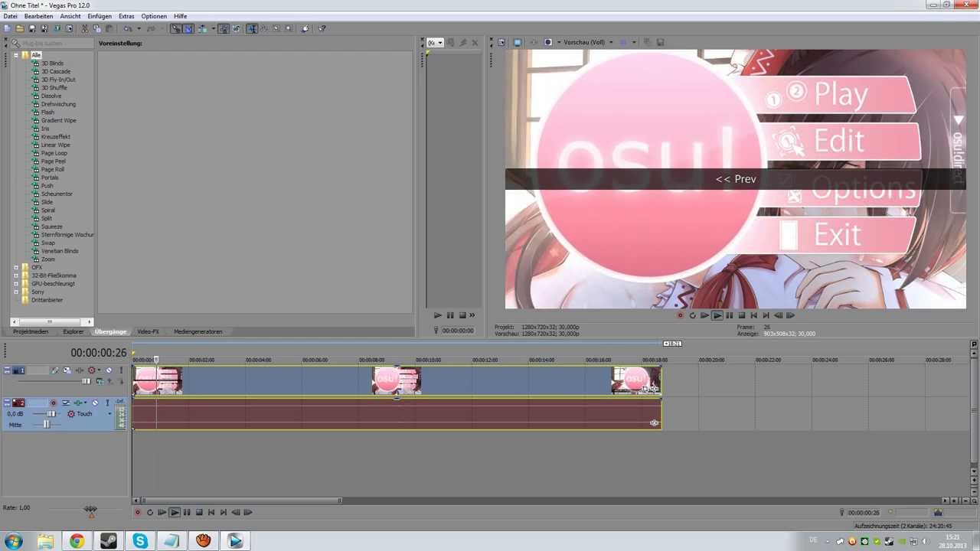Click the What's This help icon
The height and width of the screenshot is (551, 980).
coord(322,29)
